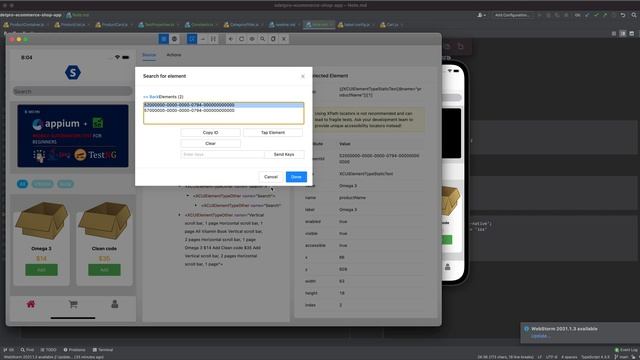
Task: Open the Event Log
Action: (626, 350)
